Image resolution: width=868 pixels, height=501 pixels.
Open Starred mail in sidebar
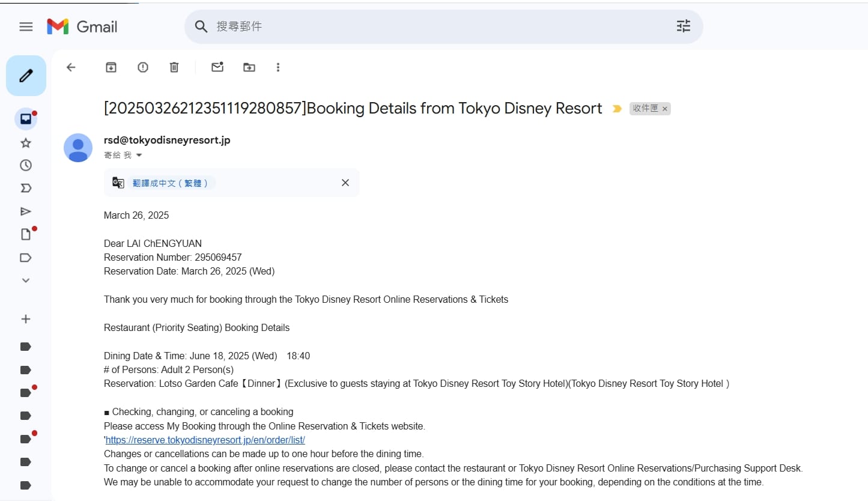click(26, 143)
